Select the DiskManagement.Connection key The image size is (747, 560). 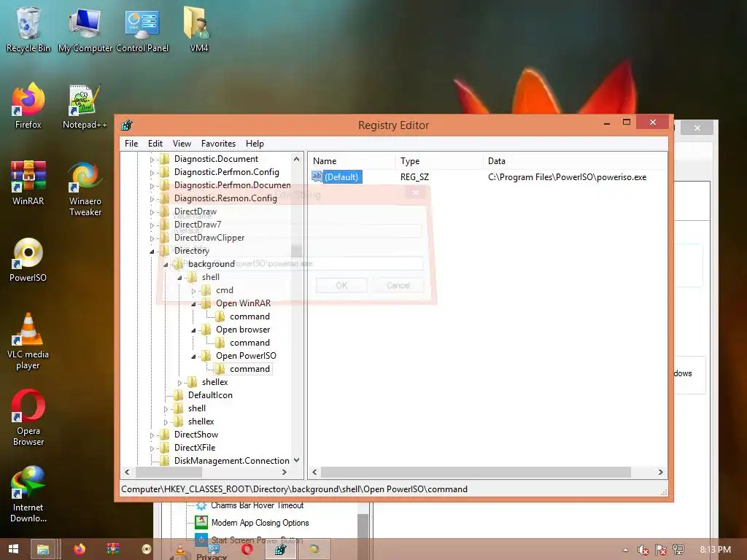tap(231, 461)
